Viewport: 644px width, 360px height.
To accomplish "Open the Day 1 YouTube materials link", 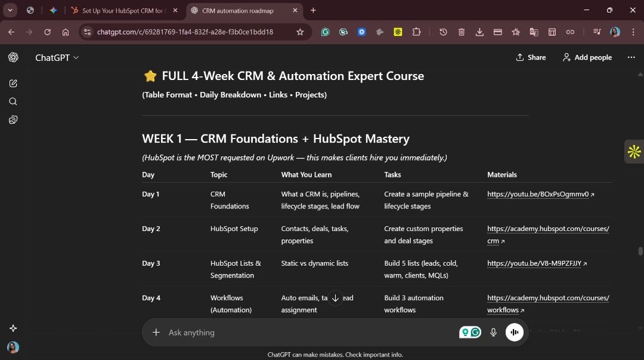I will click(536, 194).
